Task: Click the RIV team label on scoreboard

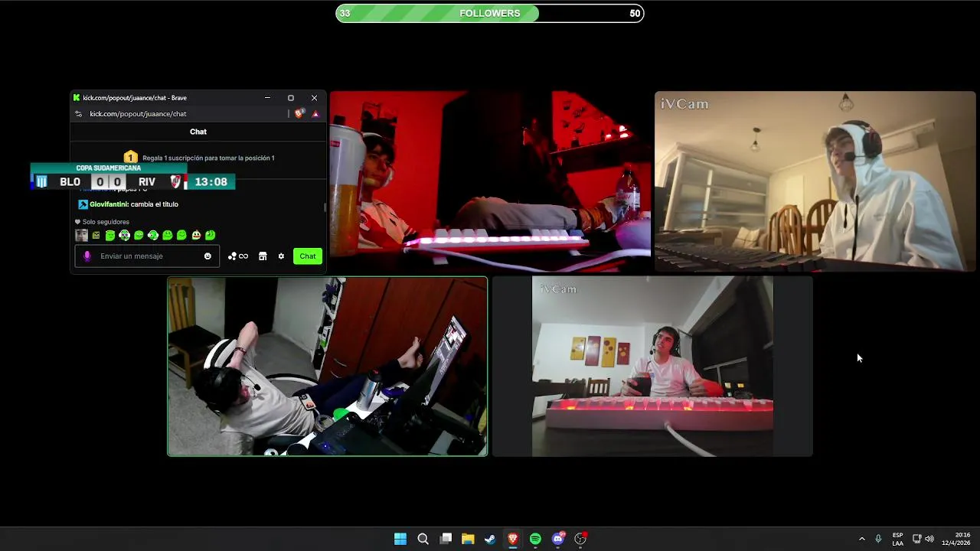Action: (147, 182)
